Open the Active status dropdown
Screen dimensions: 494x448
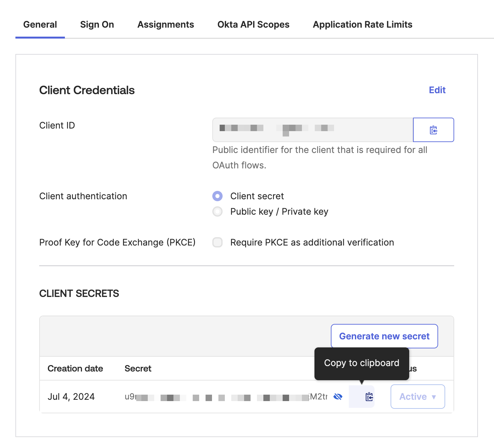417,397
